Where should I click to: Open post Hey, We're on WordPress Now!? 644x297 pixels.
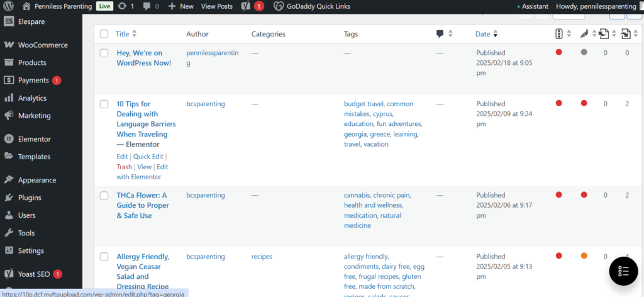[x=144, y=58]
